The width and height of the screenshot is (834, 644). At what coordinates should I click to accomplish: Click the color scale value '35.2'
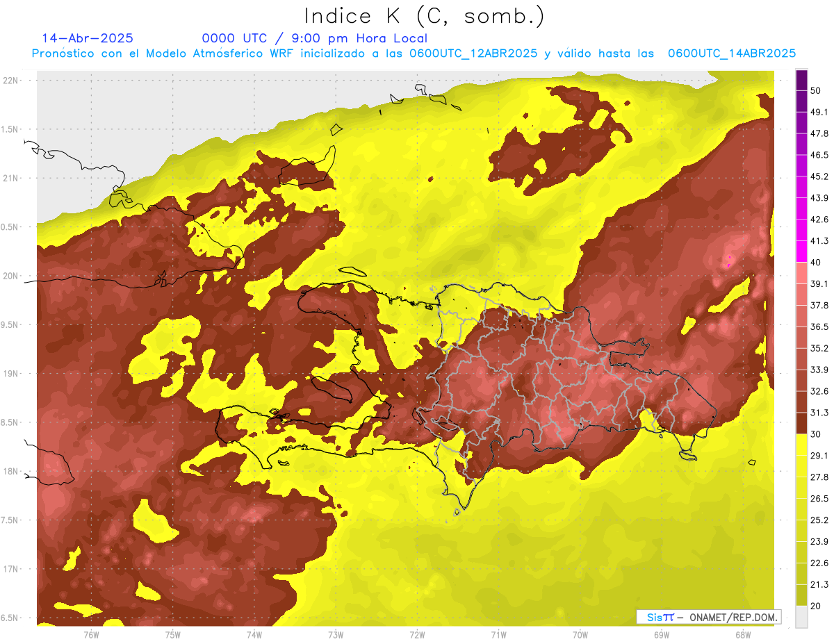[x=819, y=348]
